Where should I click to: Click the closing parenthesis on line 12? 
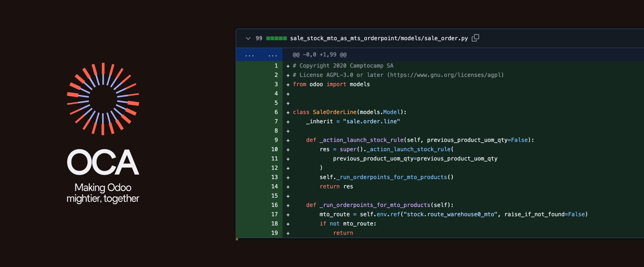click(321, 168)
